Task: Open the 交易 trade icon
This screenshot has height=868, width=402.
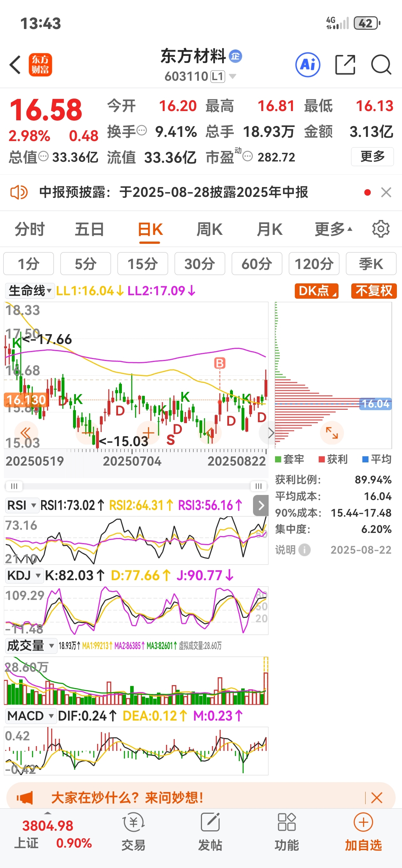Action: click(x=134, y=822)
